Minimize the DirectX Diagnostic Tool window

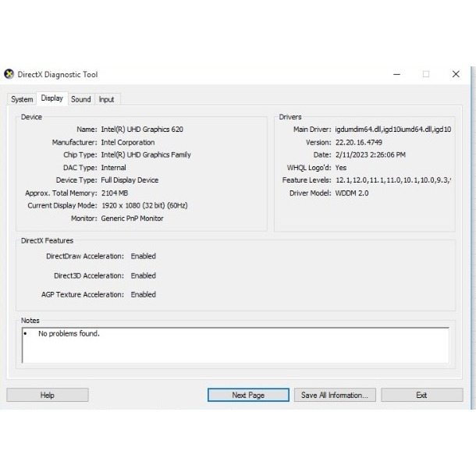coord(396,74)
